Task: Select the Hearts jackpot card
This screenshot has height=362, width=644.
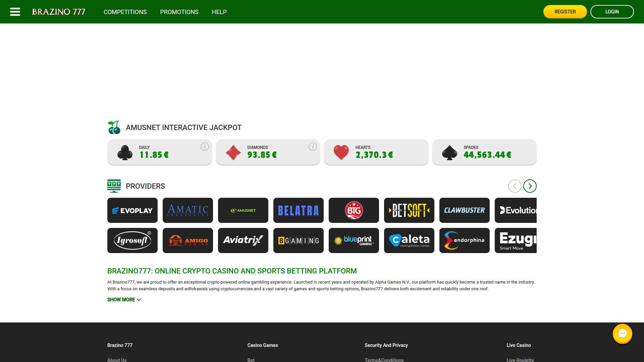Action: [x=376, y=152]
